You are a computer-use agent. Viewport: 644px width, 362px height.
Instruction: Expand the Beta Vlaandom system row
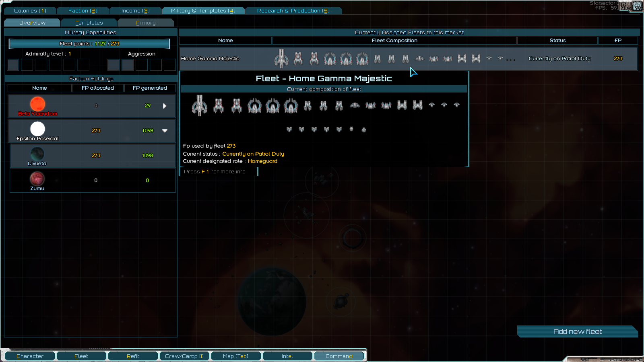coord(165,106)
